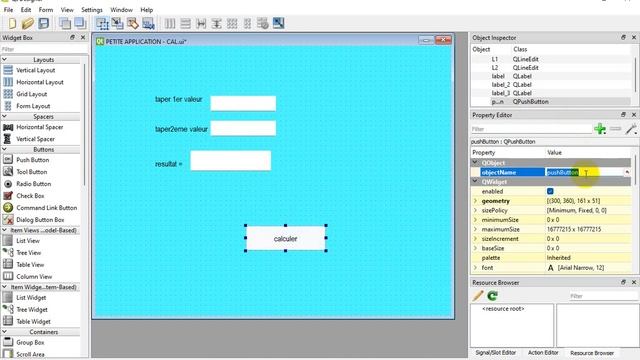
Task: Select the Edit Buddies mode icon
Action: [133, 23]
